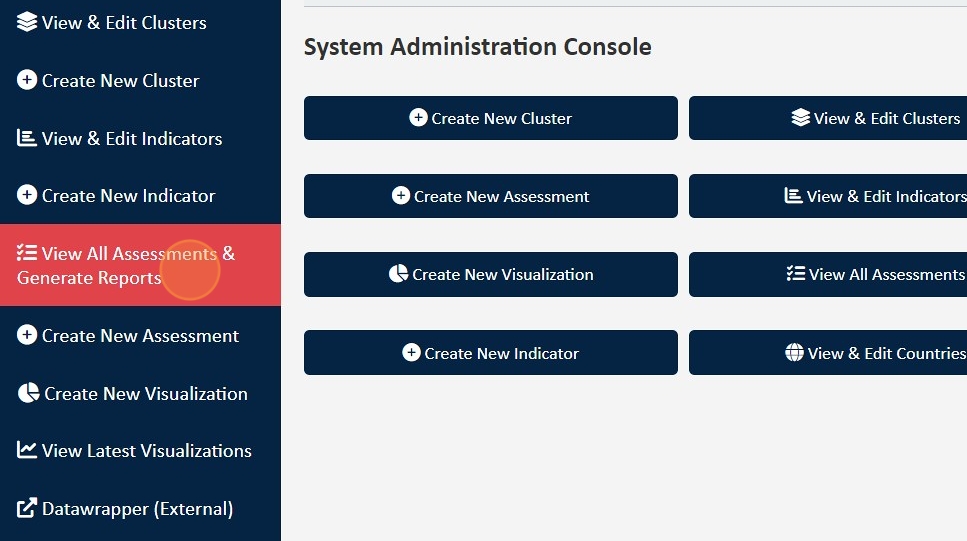Click the View All Assessments console button
This screenshot has width=967, height=541.
click(x=828, y=274)
